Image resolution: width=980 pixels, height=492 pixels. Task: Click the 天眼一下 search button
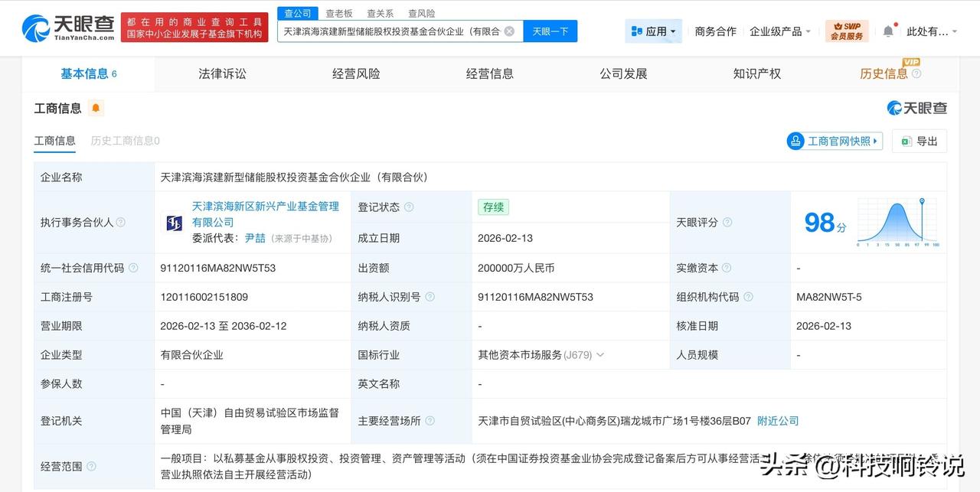tap(550, 31)
